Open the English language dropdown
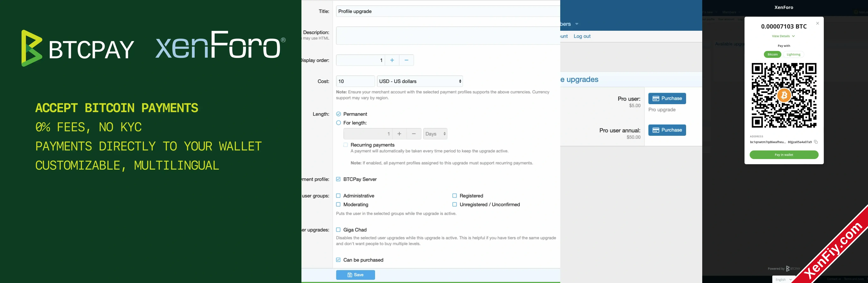Viewport: 868px width, 283px height. click(x=783, y=280)
